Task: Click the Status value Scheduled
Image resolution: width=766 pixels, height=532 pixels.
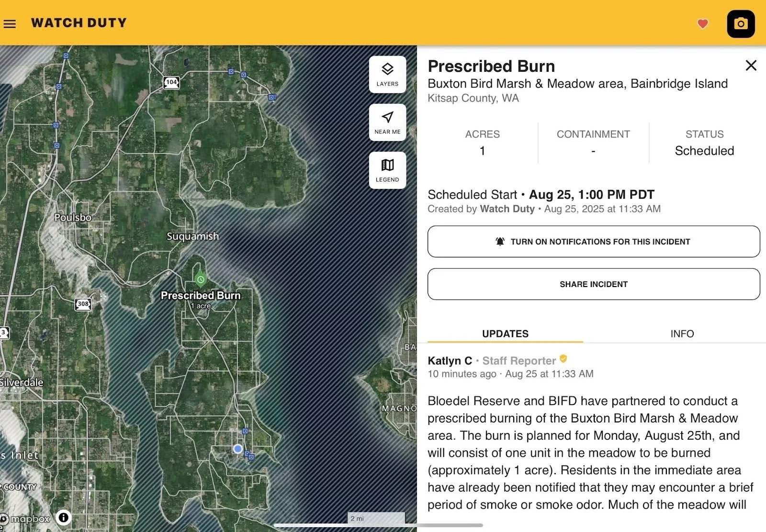Action: click(704, 151)
